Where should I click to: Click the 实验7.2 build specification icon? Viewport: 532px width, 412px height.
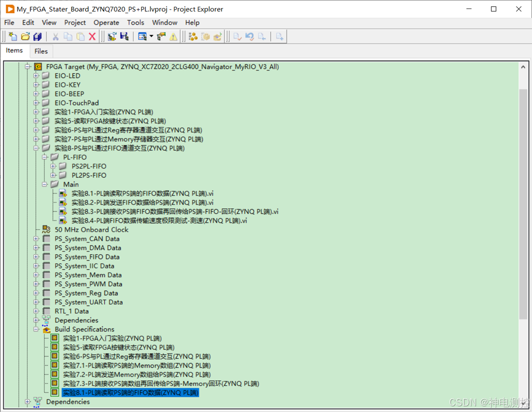pyautogui.click(x=55, y=375)
